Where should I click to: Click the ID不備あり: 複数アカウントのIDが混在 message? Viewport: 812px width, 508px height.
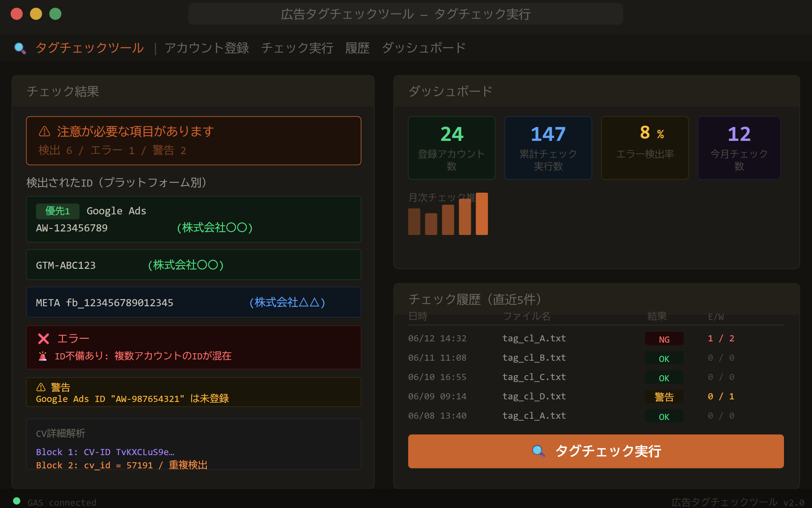(143, 356)
